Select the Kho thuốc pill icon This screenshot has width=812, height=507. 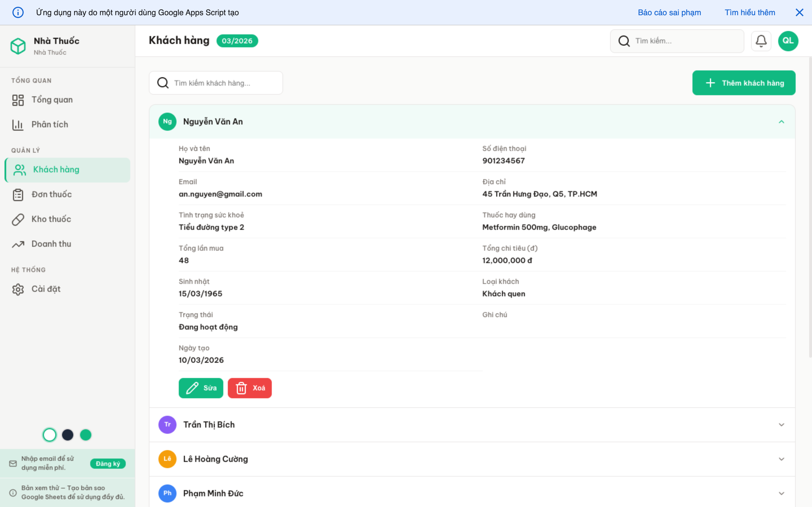click(x=18, y=219)
